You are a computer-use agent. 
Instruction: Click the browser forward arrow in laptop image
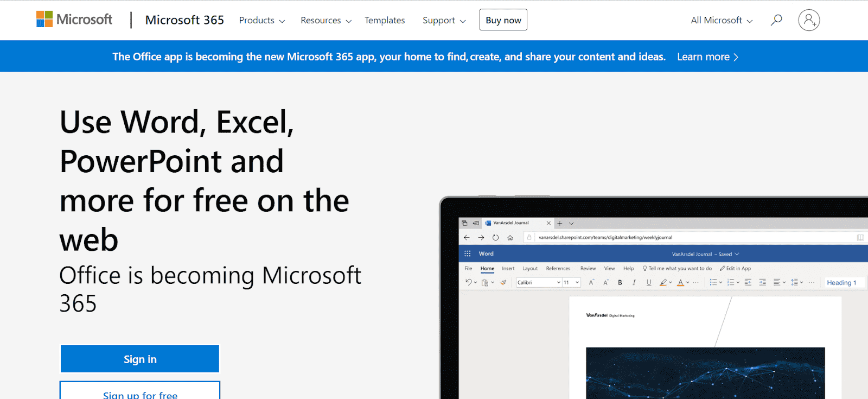coord(481,237)
